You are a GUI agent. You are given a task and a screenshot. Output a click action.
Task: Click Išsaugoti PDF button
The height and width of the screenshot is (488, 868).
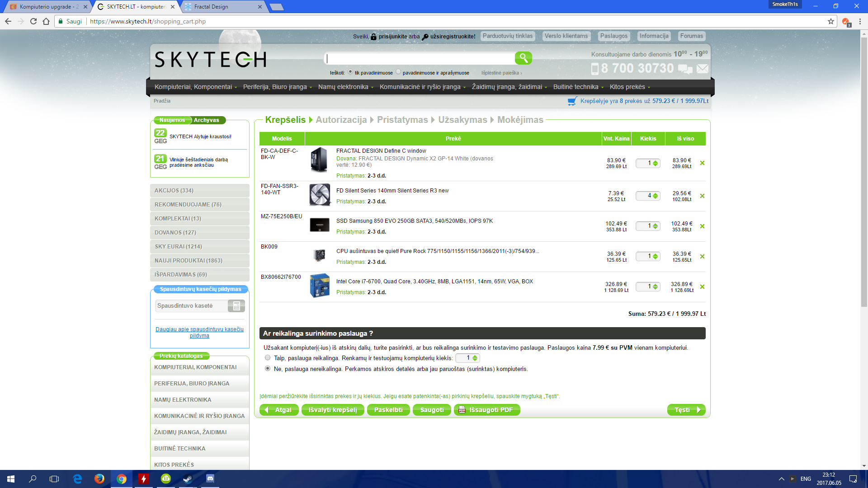(487, 410)
